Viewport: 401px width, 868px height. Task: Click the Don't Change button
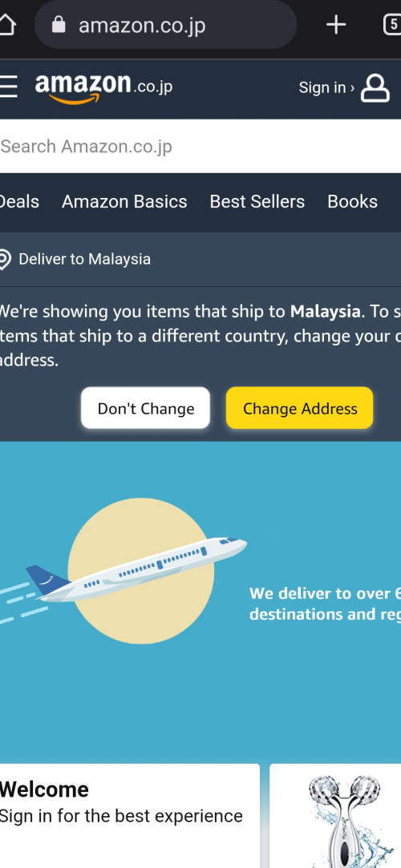pos(146,408)
